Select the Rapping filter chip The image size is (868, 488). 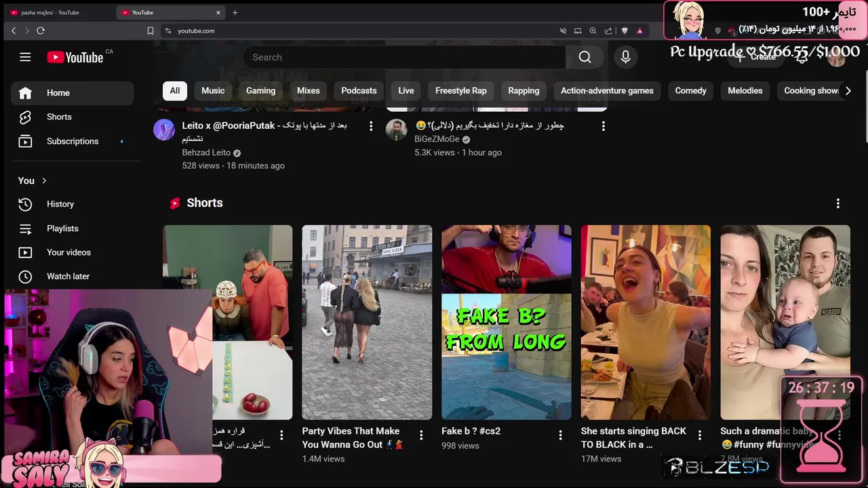click(524, 91)
